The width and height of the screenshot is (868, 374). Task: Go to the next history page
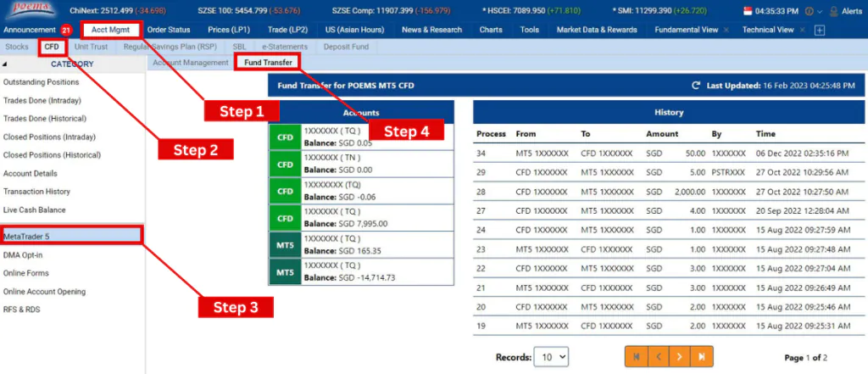(x=678, y=357)
